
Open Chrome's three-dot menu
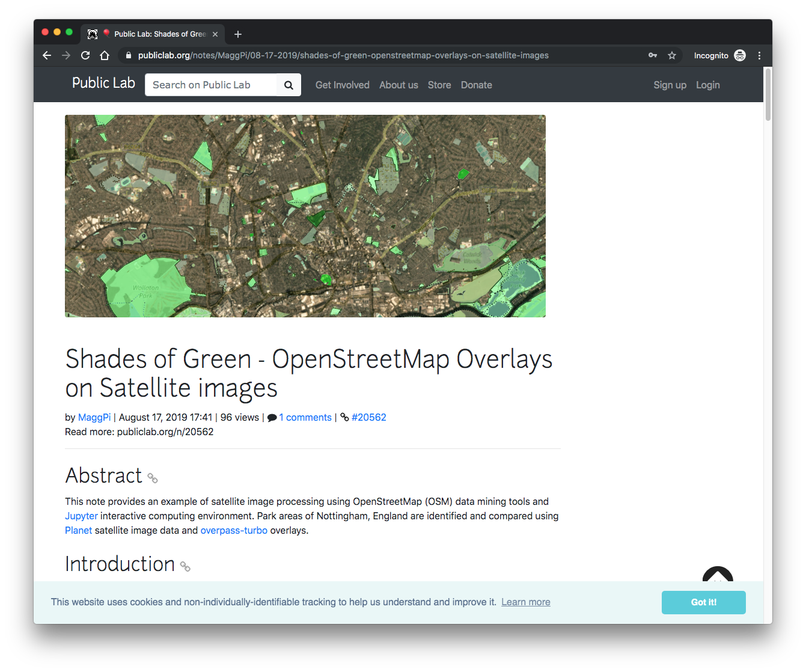(760, 55)
